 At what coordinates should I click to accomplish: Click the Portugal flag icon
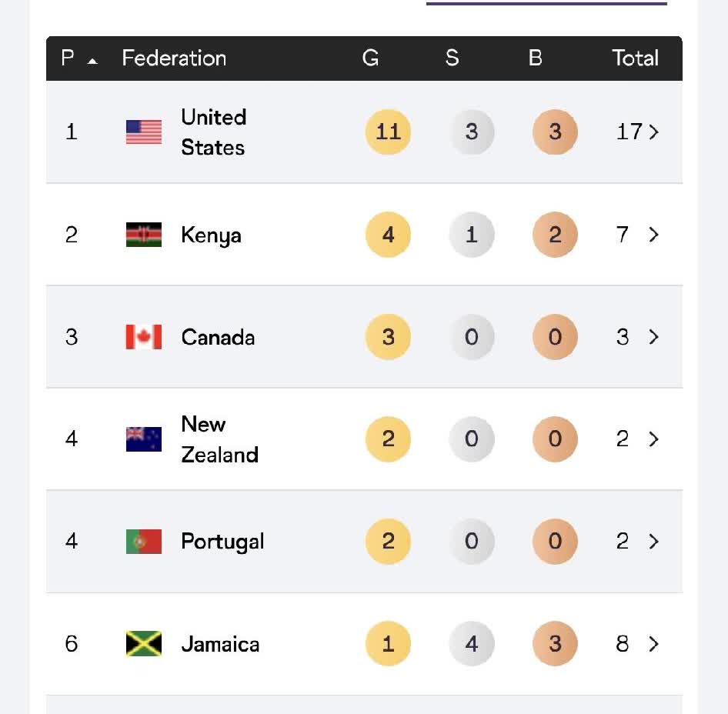144,542
